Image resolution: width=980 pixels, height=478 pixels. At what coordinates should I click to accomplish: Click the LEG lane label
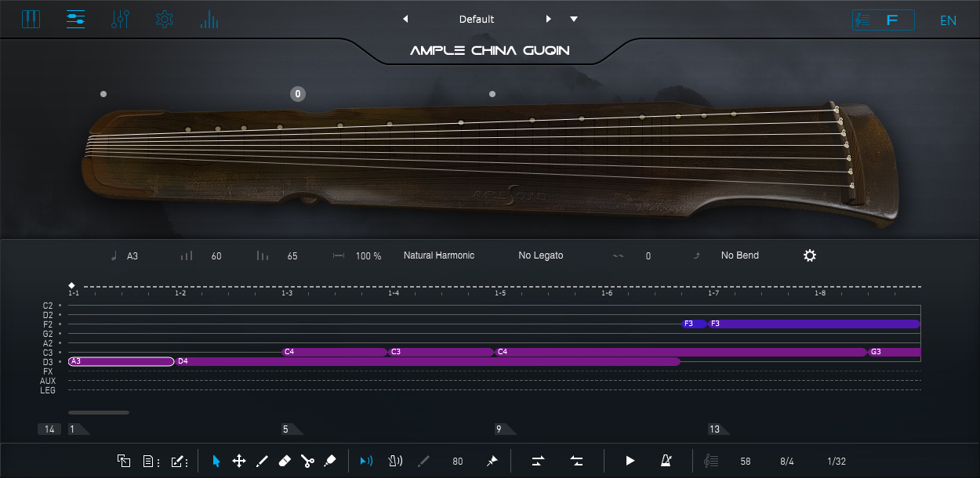click(48, 390)
